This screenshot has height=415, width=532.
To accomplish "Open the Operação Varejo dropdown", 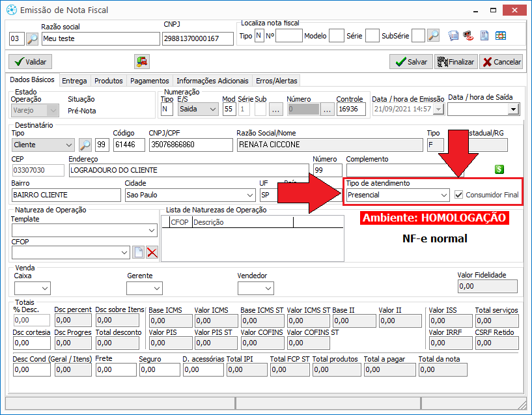I will click(x=53, y=110).
